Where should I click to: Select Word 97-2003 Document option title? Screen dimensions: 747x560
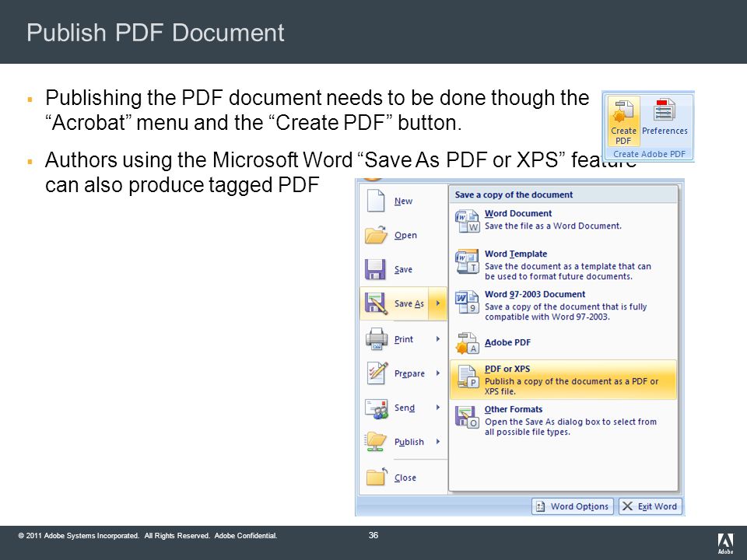(x=535, y=294)
